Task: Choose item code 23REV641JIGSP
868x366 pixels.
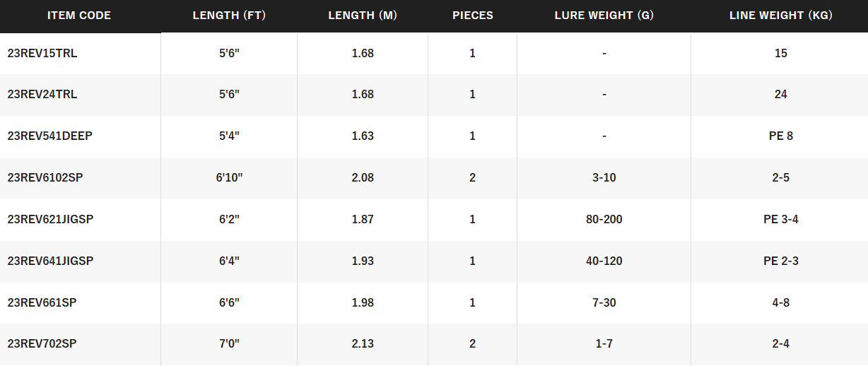Action: click(50, 261)
